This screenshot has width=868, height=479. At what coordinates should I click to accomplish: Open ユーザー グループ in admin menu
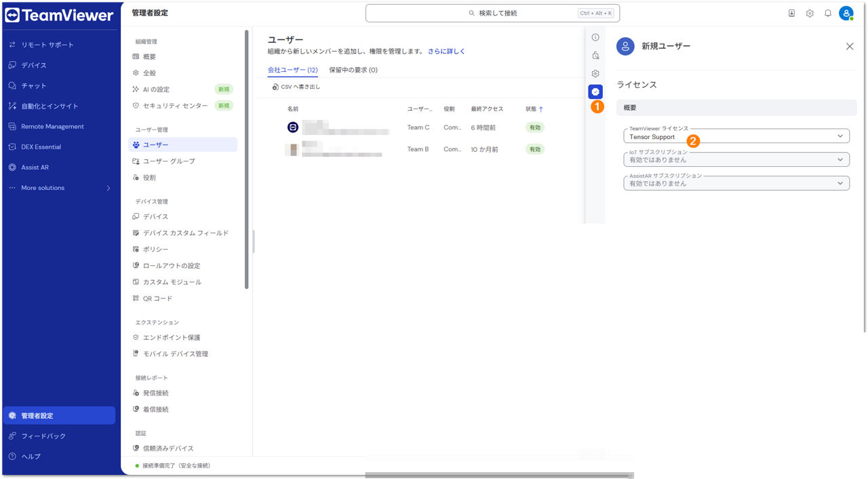pyautogui.click(x=169, y=161)
